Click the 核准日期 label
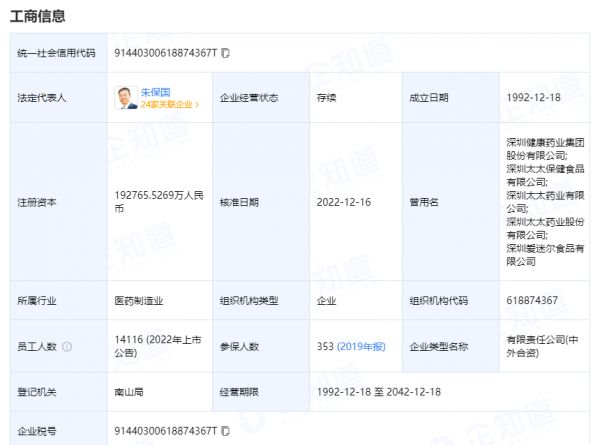Viewport: 600px width, 445px height. tap(239, 202)
